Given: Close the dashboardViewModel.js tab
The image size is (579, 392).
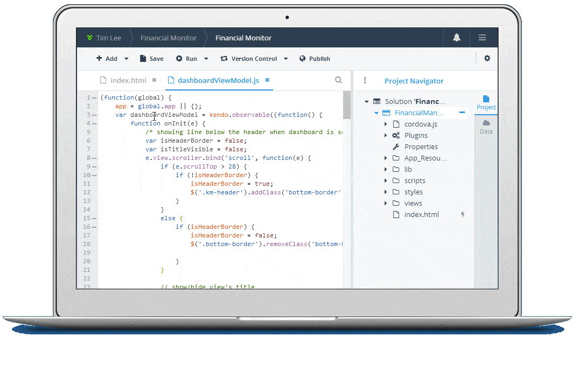Looking at the screenshot, I should click(x=267, y=80).
